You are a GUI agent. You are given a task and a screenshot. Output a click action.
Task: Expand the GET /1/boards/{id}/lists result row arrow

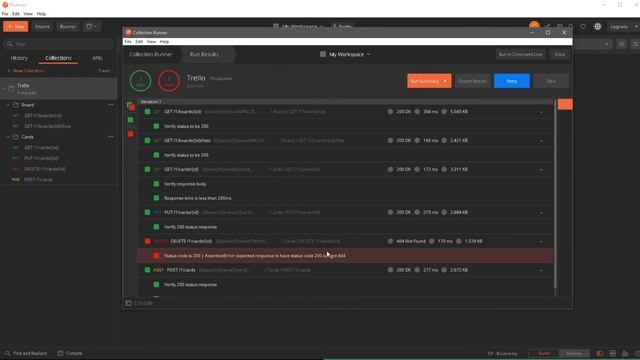542,141
